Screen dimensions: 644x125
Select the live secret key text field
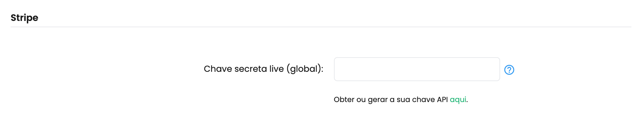tap(417, 69)
